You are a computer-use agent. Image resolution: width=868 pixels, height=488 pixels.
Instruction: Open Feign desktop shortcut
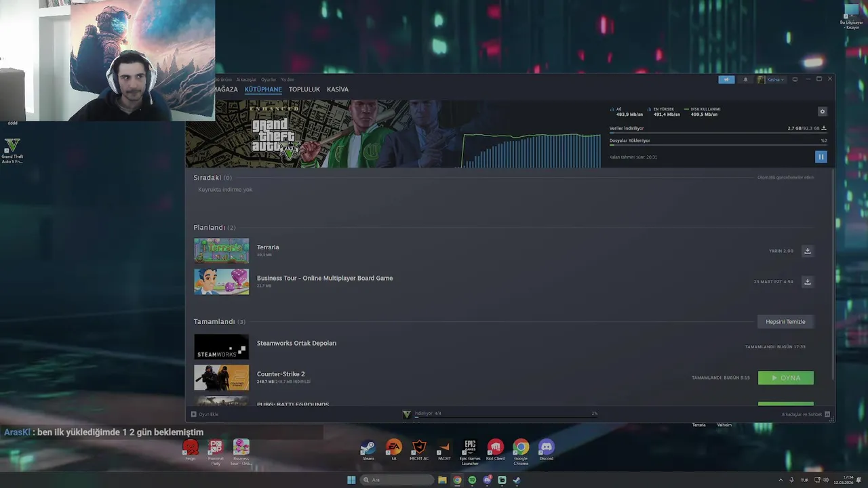point(191,450)
